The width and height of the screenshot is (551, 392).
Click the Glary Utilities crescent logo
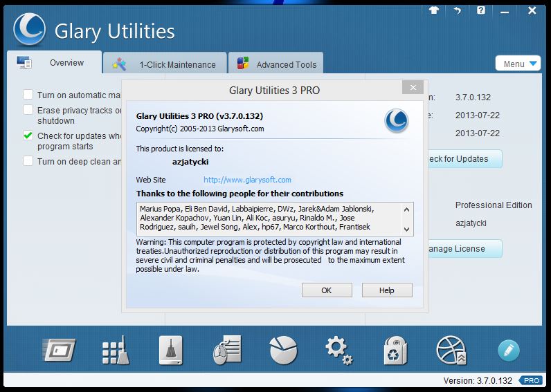(x=30, y=30)
